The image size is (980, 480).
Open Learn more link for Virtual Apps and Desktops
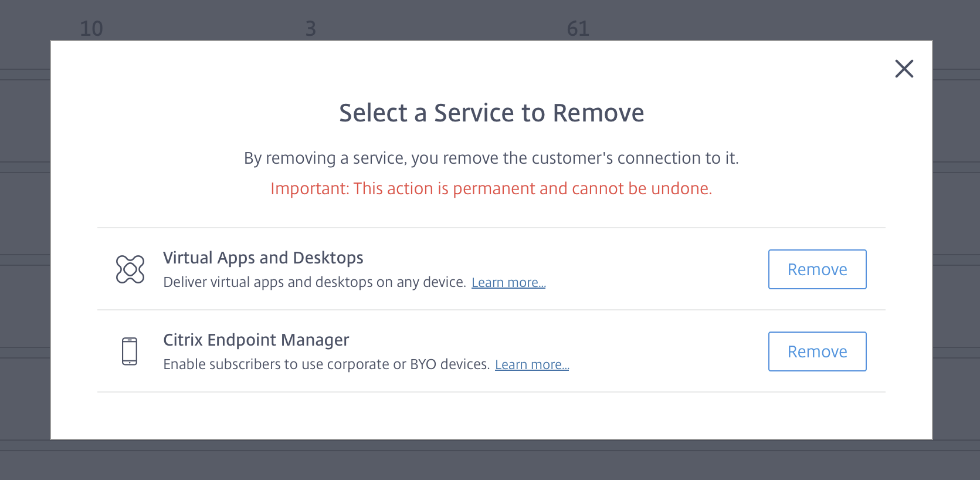508,282
